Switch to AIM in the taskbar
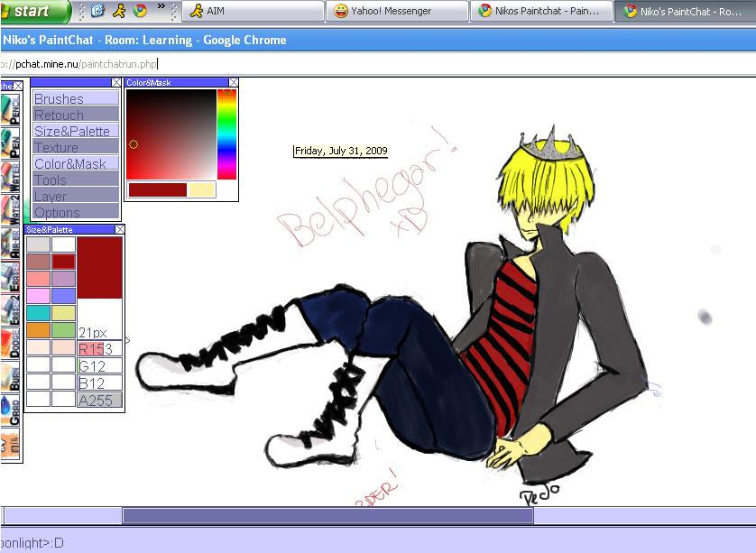The height and width of the screenshot is (553, 756). click(253, 11)
